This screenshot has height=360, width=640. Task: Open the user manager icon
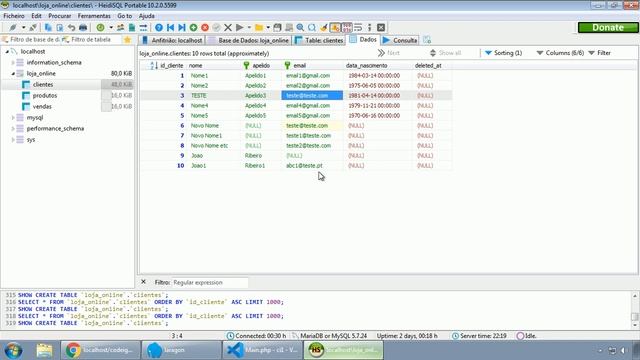tap(120, 27)
